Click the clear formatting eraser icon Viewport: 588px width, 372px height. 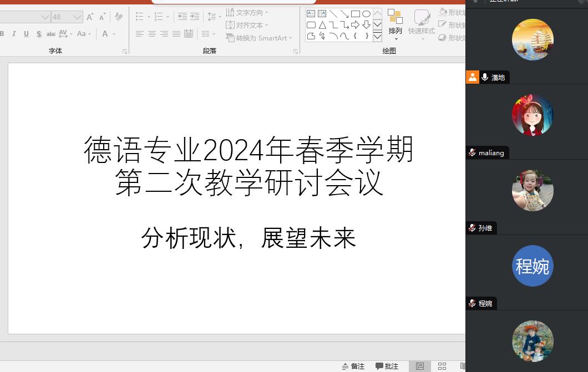[x=119, y=17]
